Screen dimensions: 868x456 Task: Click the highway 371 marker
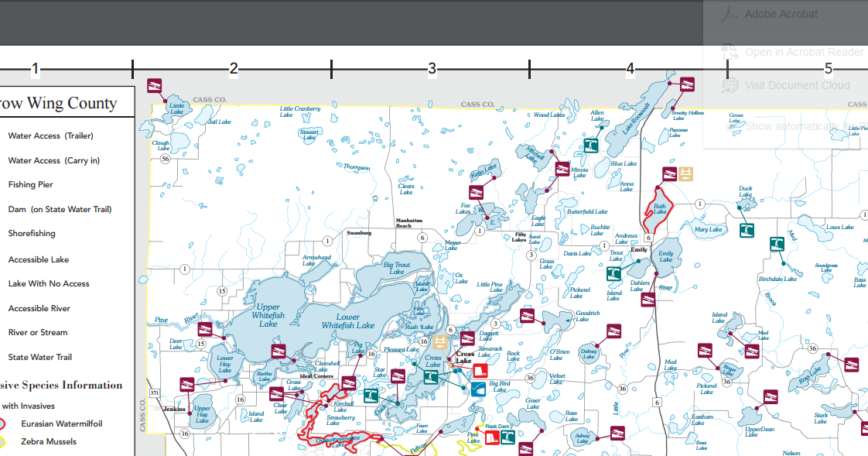(155, 393)
